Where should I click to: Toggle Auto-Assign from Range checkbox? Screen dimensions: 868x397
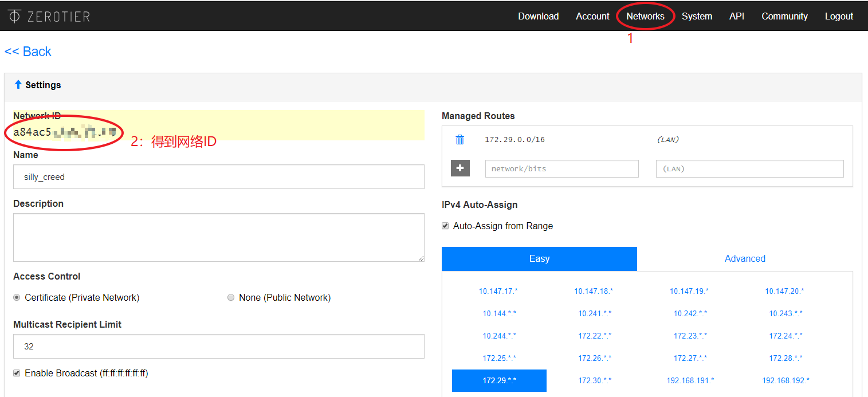pyautogui.click(x=445, y=226)
